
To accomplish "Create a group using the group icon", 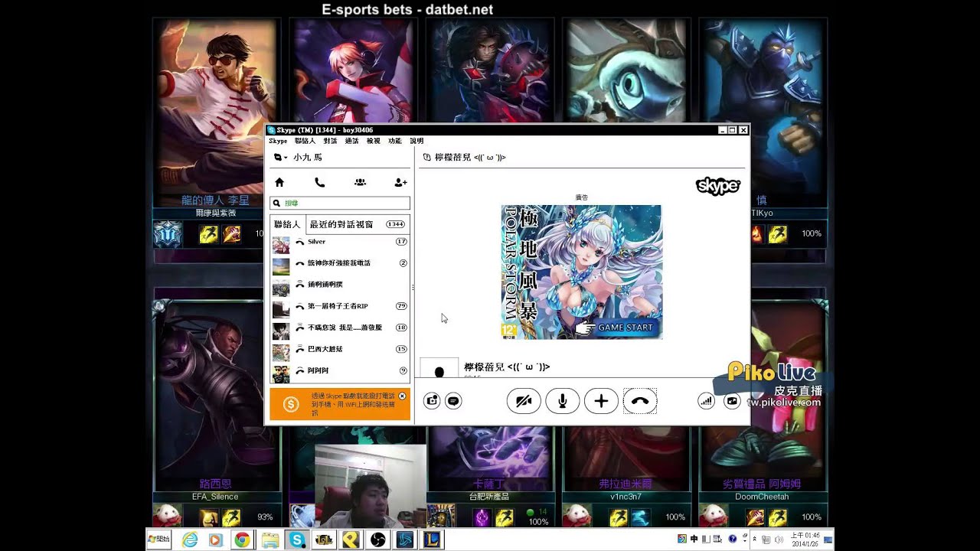I will 360,182.
